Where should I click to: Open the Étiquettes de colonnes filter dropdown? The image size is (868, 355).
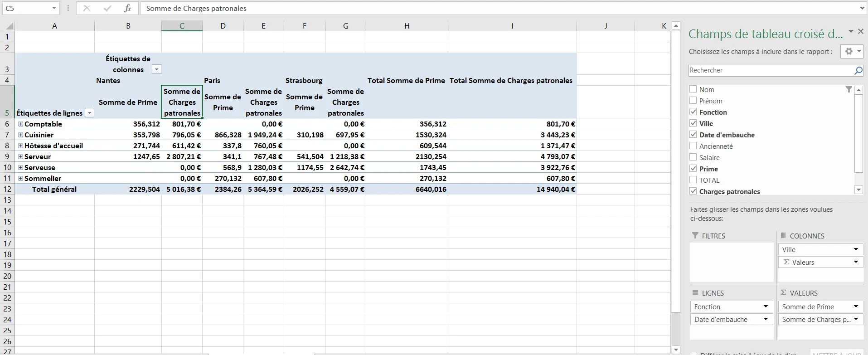(156, 69)
